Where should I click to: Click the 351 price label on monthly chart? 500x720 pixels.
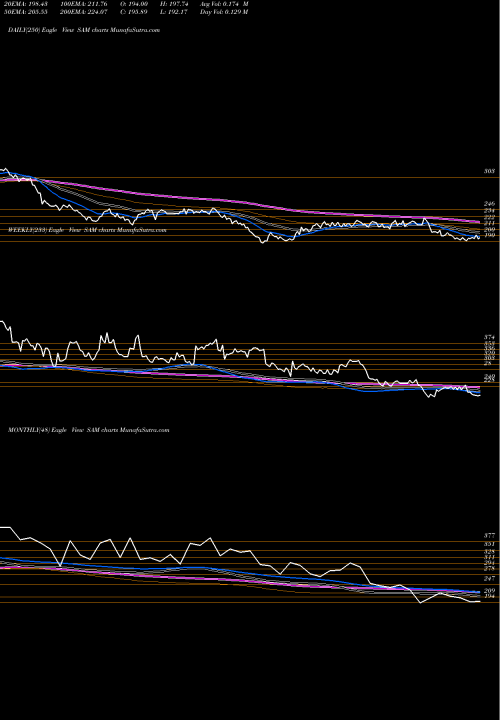489,544
